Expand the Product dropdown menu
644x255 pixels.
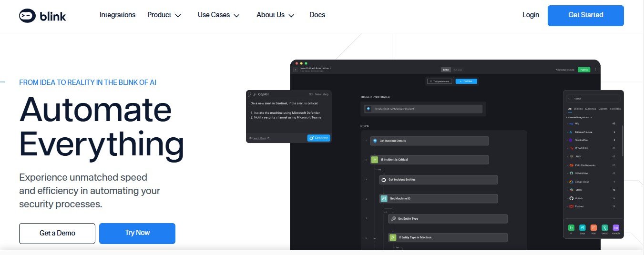tap(164, 15)
